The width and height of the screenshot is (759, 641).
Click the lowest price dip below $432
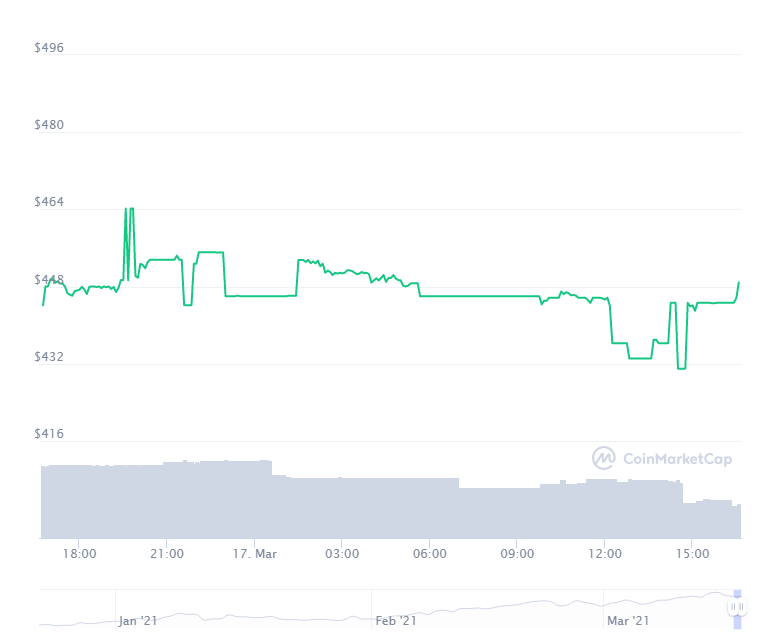pos(682,368)
